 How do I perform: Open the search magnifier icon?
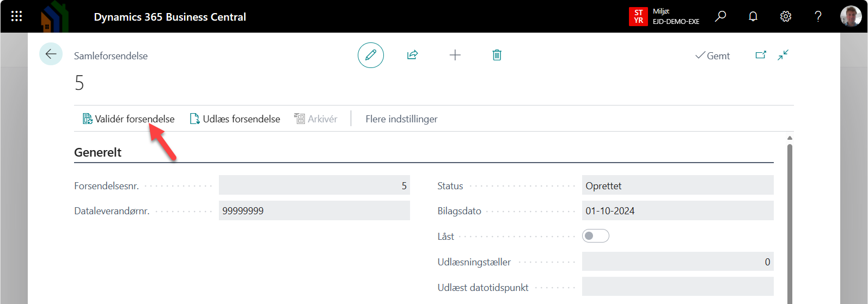(720, 16)
